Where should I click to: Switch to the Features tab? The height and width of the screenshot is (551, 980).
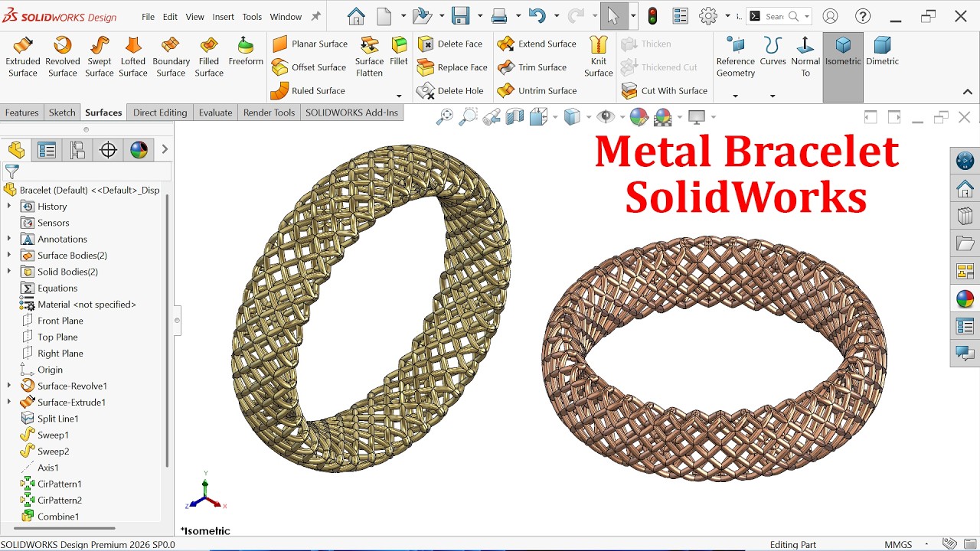coord(21,112)
